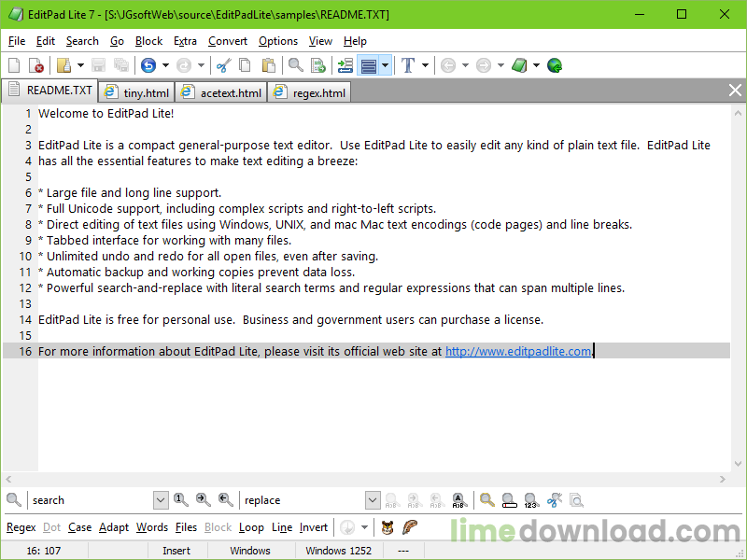747x560 pixels.
Task: Expand the search history clock dropdown arrow
Action: 364,527
